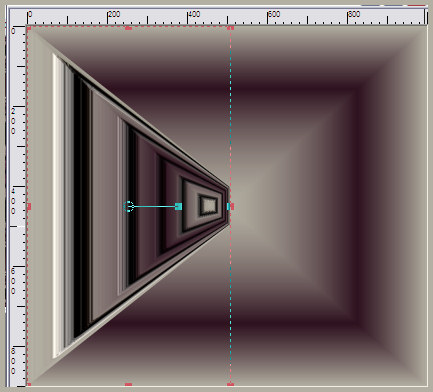The image size is (433, 392).
Task: Grab the cyan square rotation handle
Action: [179, 206]
